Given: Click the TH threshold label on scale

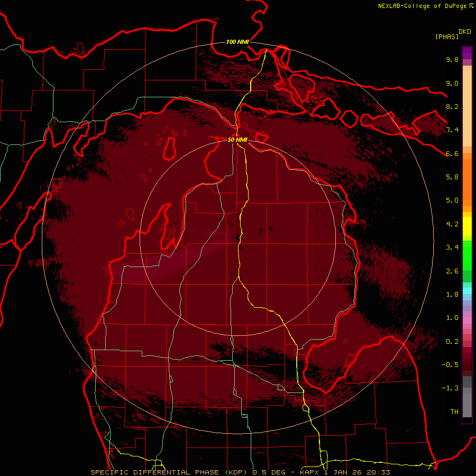Looking at the screenshot, I should pos(454,411).
